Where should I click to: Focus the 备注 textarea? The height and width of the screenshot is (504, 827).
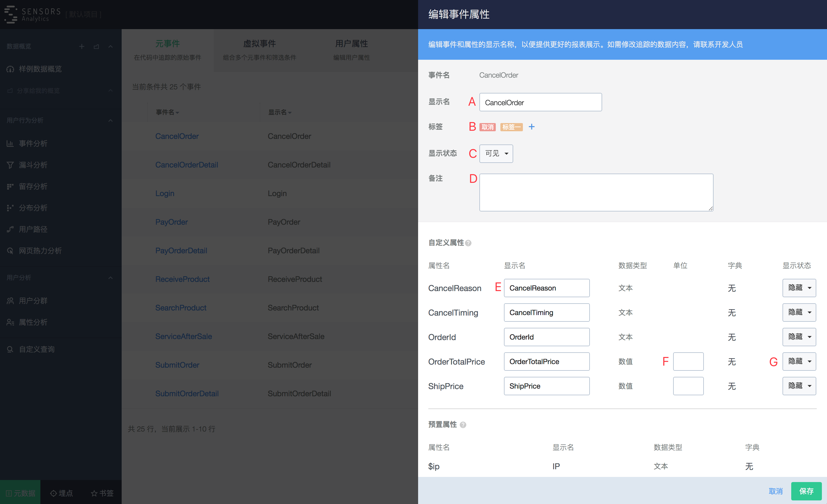[x=596, y=193]
